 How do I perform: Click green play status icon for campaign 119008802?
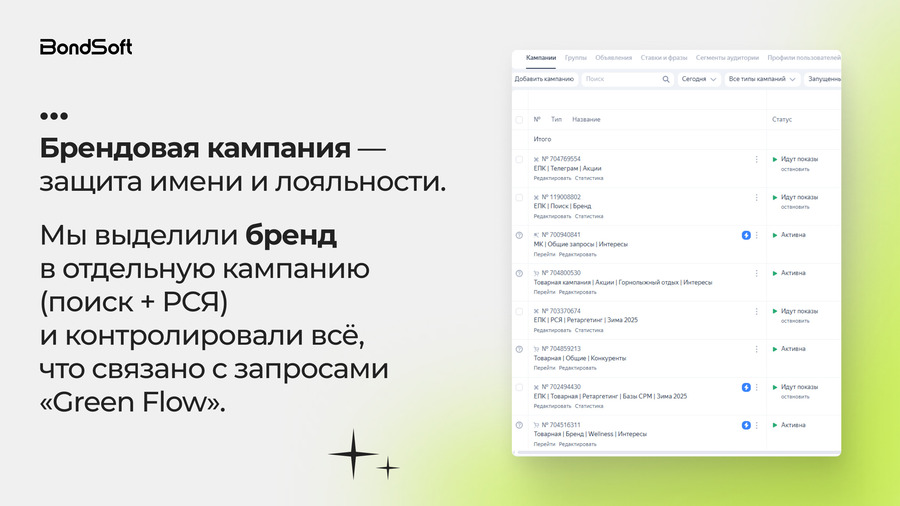click(775, 197)
